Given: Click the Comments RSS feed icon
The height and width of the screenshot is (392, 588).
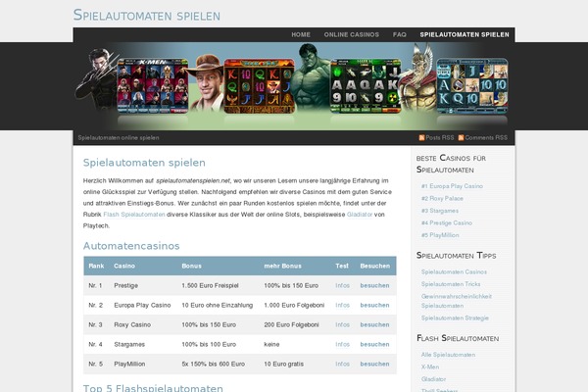Looking at the screenshot, I should click(x=461, y=137).
